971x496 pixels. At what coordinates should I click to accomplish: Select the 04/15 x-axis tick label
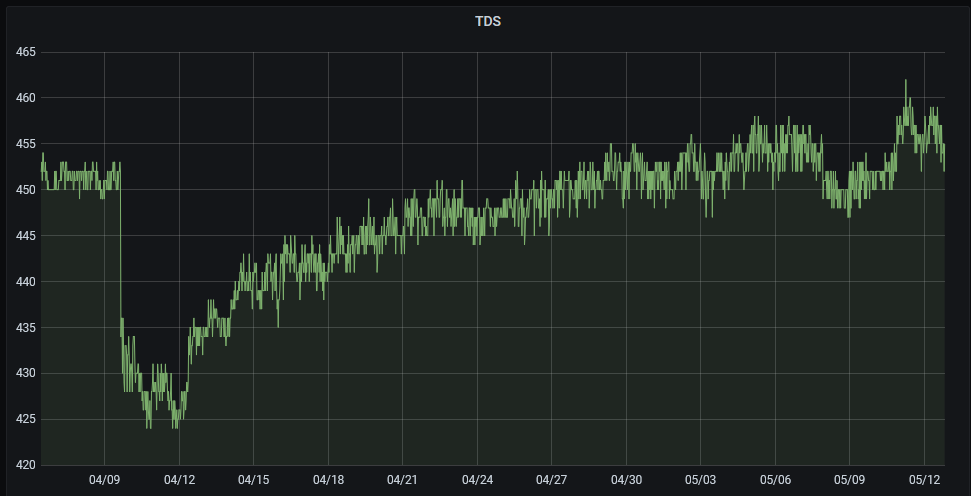coord(253,479)
